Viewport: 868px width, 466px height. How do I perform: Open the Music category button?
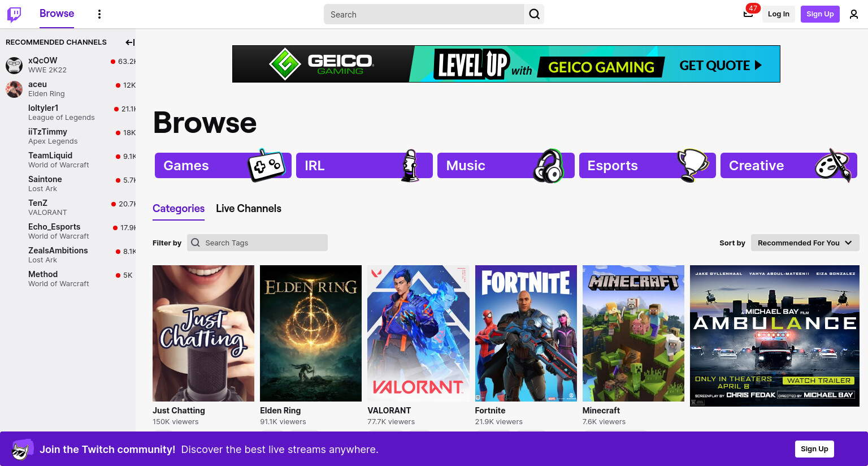(x=506, y=166)
